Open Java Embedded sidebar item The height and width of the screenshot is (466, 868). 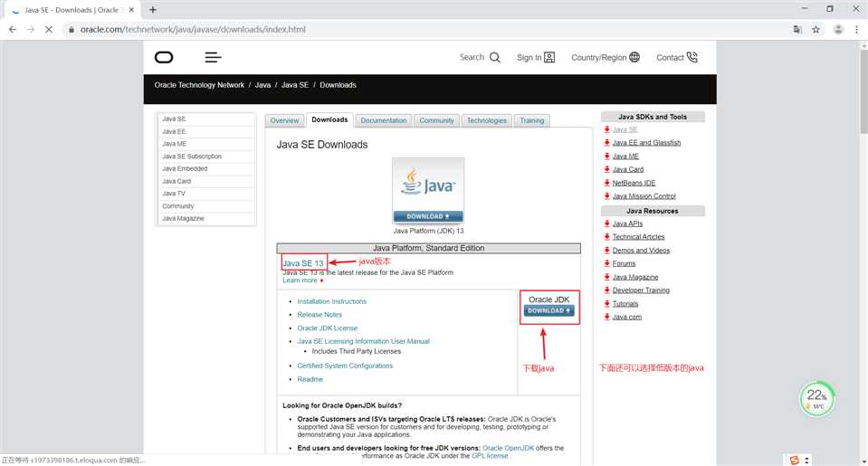(x=206, y=169)
